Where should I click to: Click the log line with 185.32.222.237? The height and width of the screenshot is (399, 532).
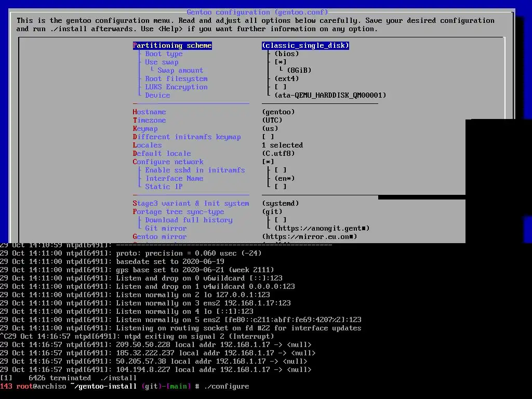click(x=158, y=353)
